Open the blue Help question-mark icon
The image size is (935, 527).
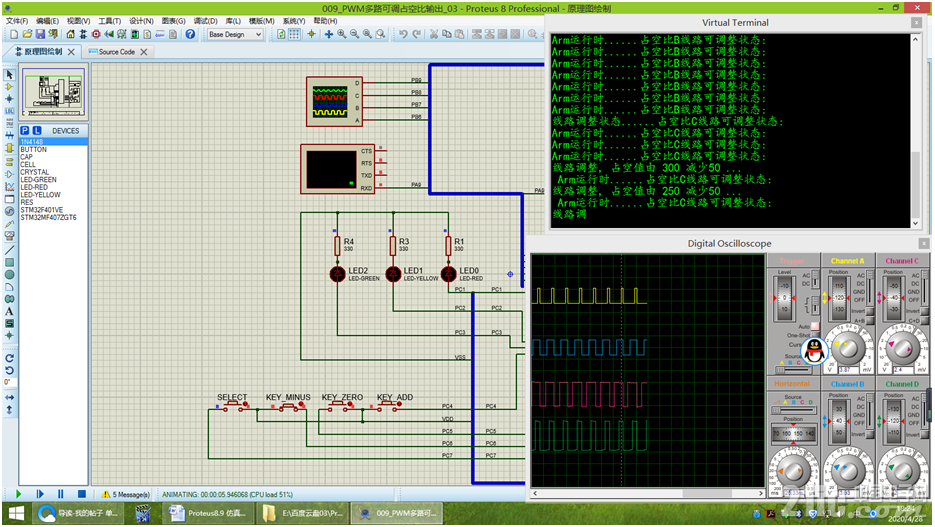pos(190,35)
